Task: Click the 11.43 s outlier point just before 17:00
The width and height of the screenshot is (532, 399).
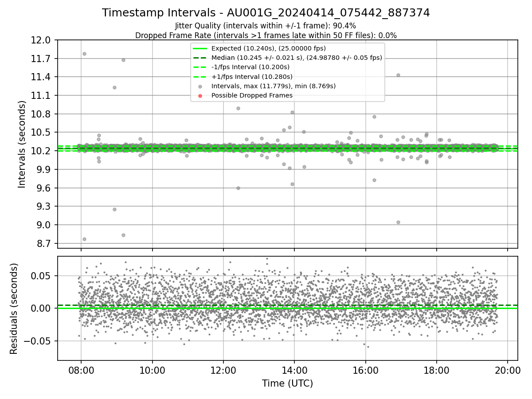Action: tap(398, 75)
